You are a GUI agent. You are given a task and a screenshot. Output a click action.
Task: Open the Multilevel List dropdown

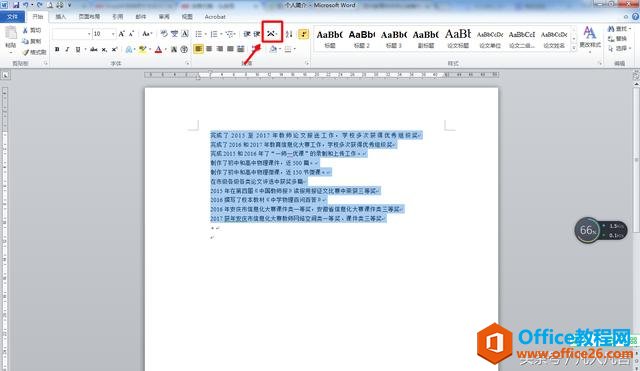pos(231,34)
